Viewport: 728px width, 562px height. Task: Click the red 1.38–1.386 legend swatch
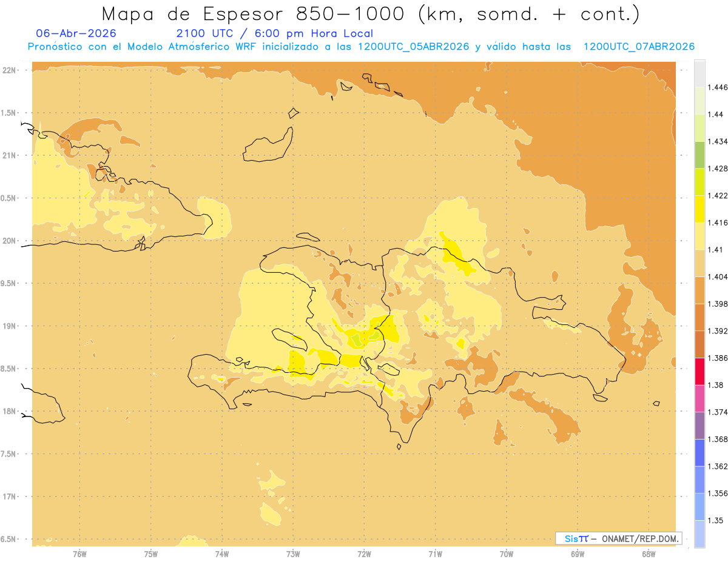click(x=699, y=372)
